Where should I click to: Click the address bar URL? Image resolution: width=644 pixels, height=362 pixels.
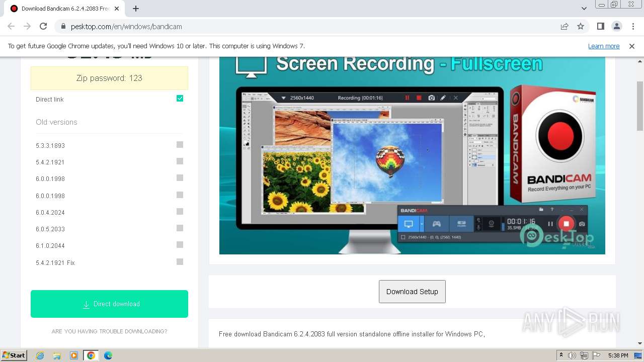[126, 26]
